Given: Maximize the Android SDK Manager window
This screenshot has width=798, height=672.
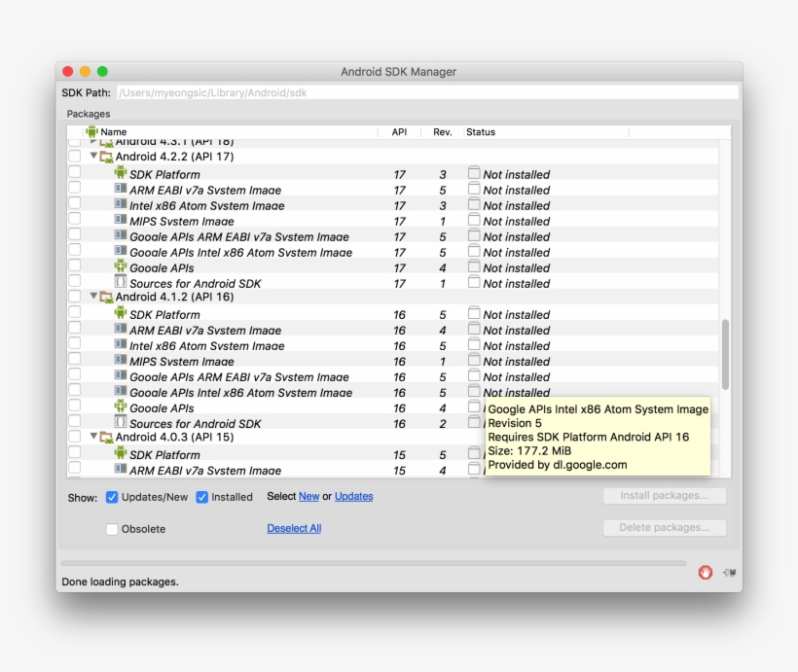Looking at the screenshot, I should point(102,71).
